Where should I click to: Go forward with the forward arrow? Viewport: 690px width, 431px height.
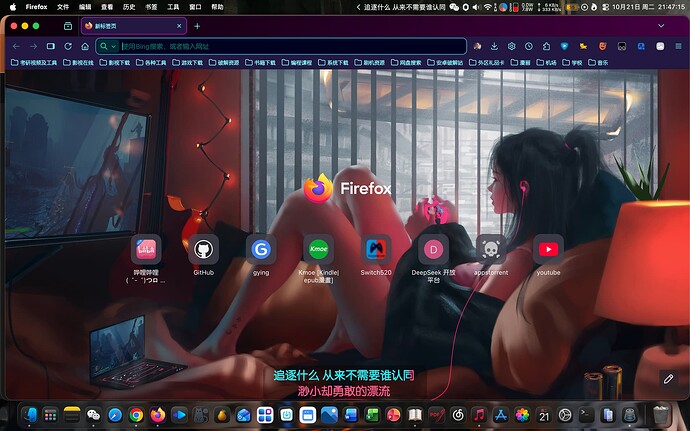(x=33, y=46)
